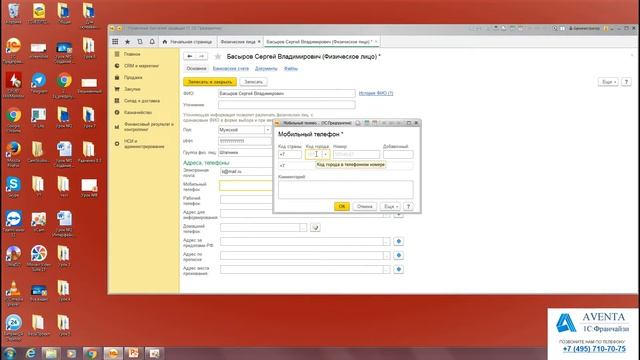Screen dimensions: 640x360
Task: Open the TeamViewer desktop shortcut
Action: pyautogui.click(x=13, y=224)
